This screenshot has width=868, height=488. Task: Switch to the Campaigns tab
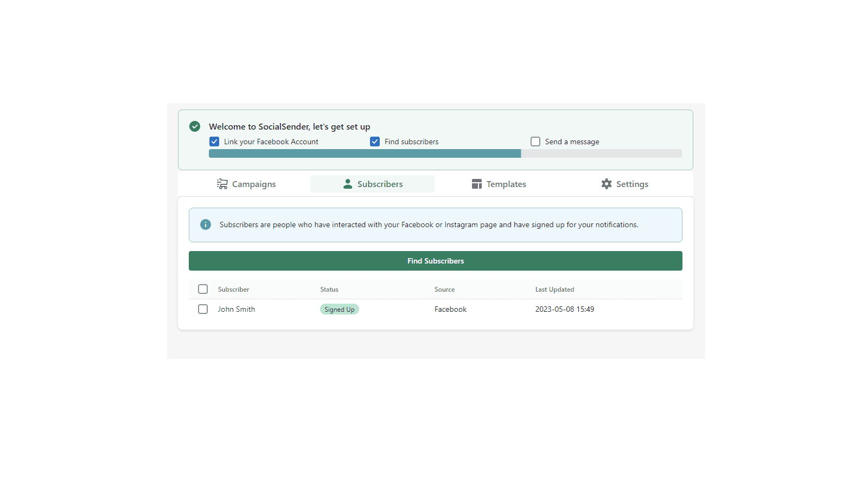point(246,184)
